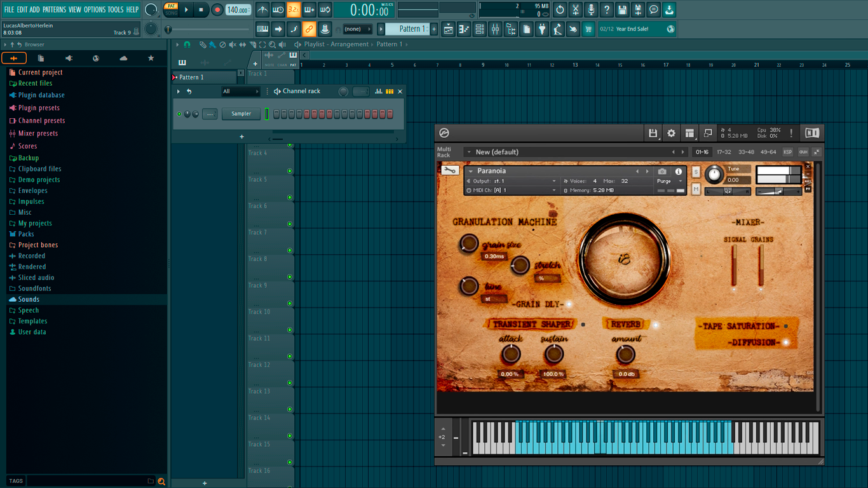Screen dimensions: 868x488
Task: Show Paranoia instrument info icon
Action: [x=678, y=172]
